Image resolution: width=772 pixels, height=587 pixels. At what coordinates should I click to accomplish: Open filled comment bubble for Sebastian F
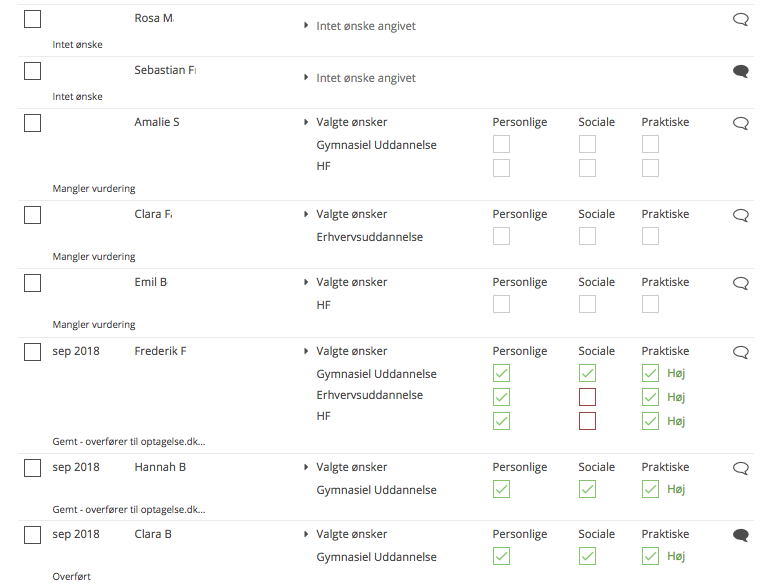click(740, 71)
